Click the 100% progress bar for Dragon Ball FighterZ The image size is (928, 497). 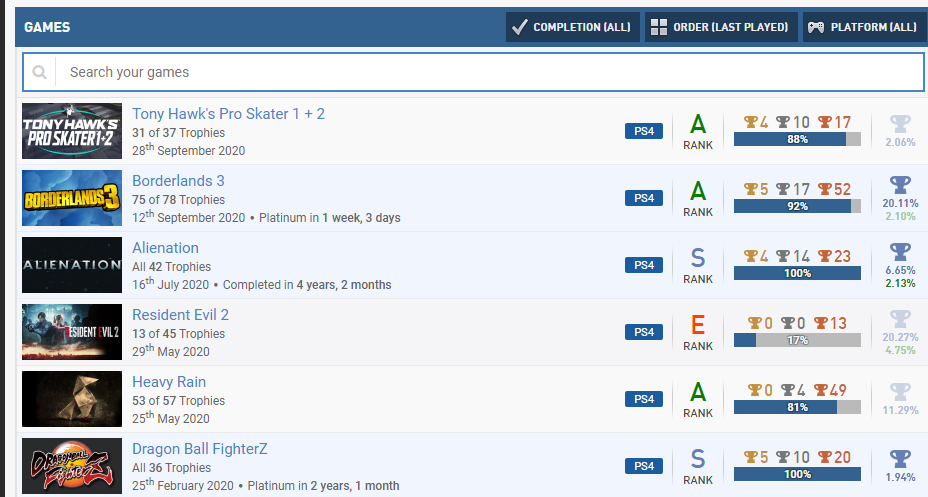(797, 473)
